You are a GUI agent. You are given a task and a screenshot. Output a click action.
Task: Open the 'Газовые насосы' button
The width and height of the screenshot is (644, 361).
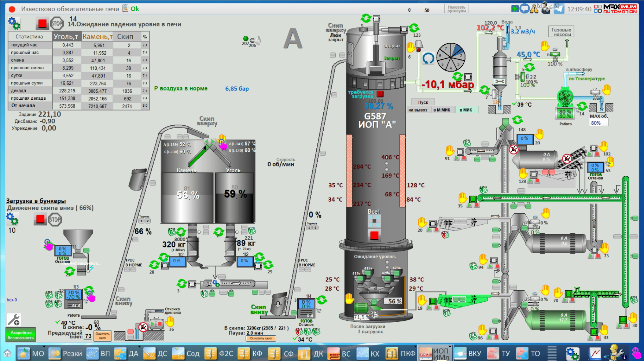coord(561,32)
